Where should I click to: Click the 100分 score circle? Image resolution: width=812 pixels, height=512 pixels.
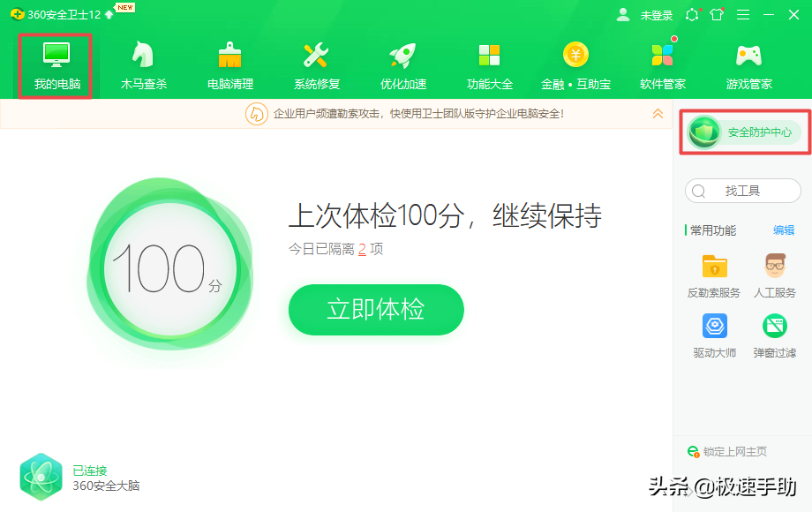click(169, 268)
